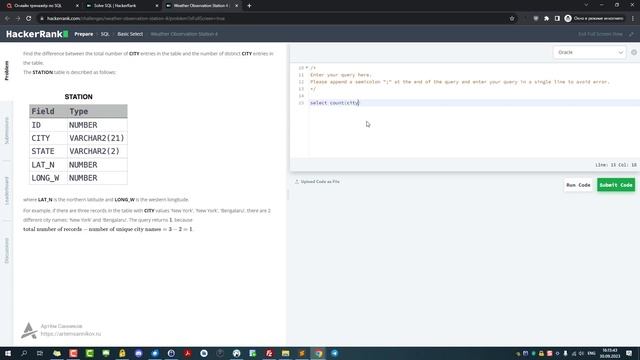Close the Solve SQL browser tab
Image resolution: width=640 pixels, height=360 pixels.
(x=157, y=6)
